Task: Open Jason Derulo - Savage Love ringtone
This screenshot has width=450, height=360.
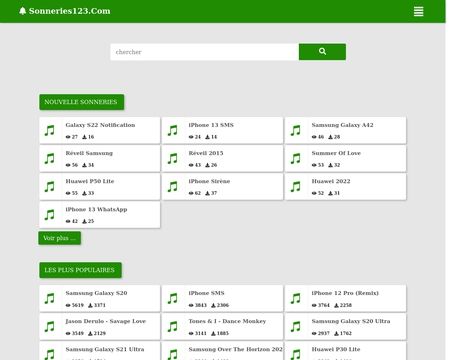Action: coord(106,321)
